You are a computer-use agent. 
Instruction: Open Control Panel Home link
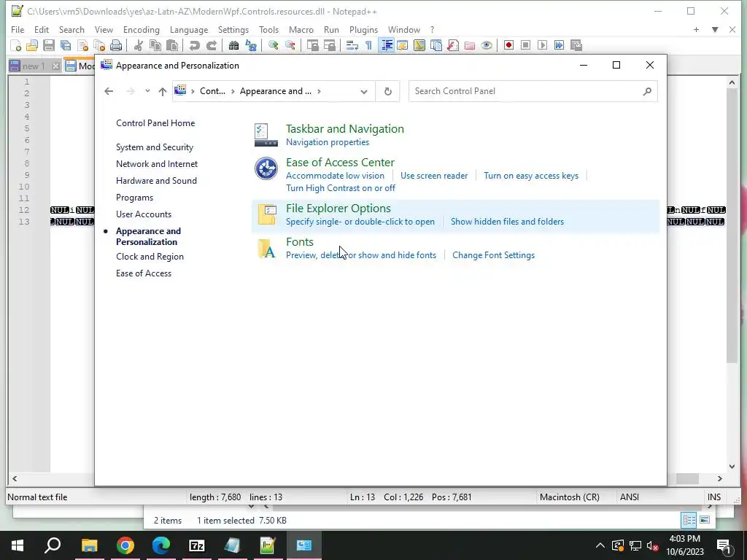tap(155, 122)
